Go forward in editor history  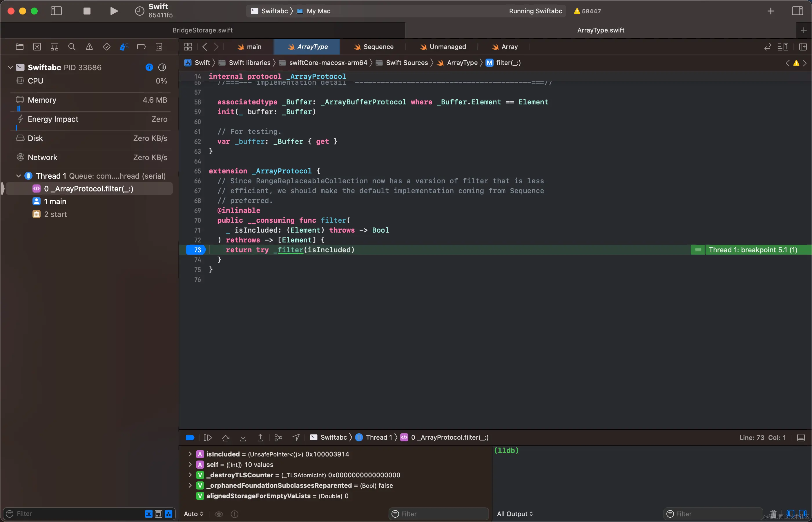coord(216,47)
